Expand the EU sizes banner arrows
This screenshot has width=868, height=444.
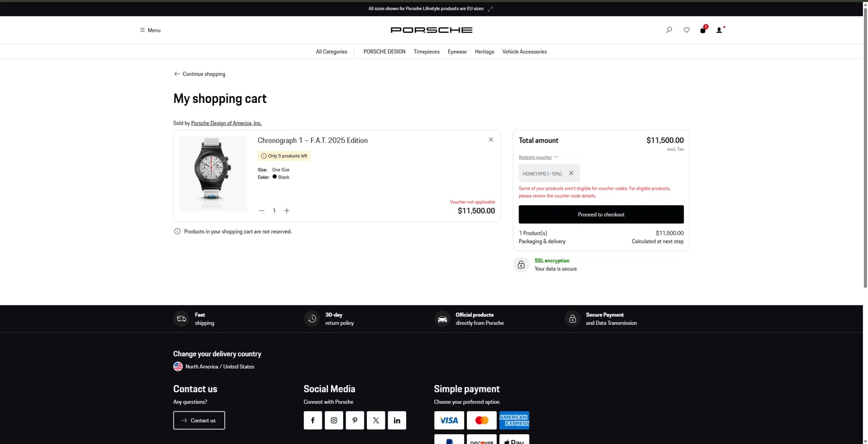tap(490, 9)
